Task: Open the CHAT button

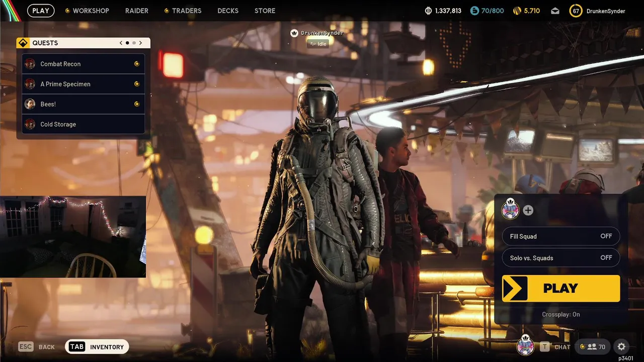Action: [x=555, y=347]
